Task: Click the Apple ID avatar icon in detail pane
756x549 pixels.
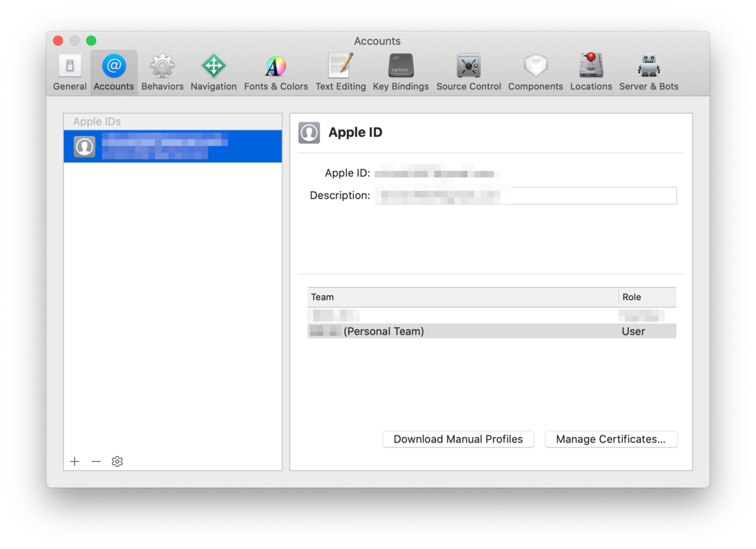Action: (309, 132)
